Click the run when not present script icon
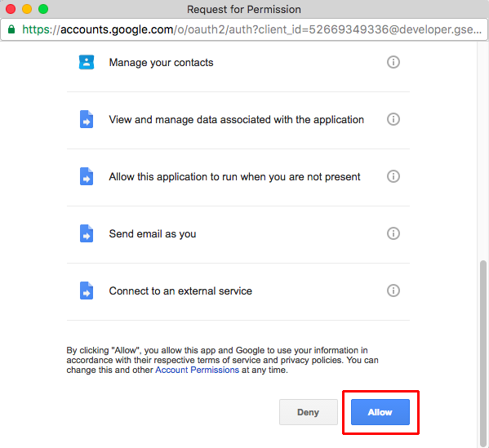The width and height of the screenshot is (489, 448). 87,176
